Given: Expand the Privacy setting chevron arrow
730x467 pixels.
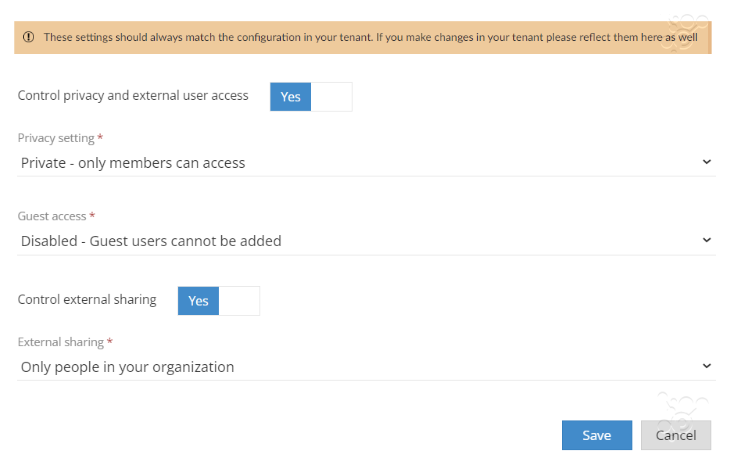Looking at the screenshot, I should click(x=707, y=162).
